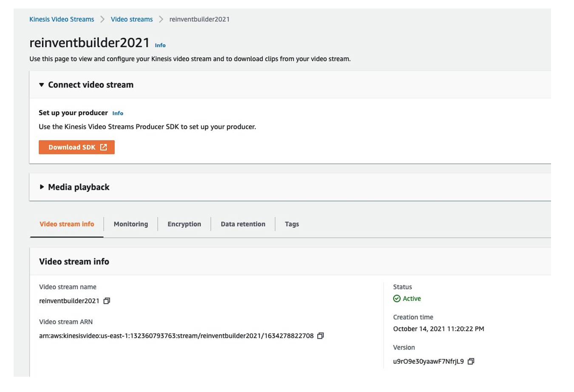Open Info link next to Set up your producer
Viewport: 574px width, 392px height.
pyautogui.click(x=118, y=113)
